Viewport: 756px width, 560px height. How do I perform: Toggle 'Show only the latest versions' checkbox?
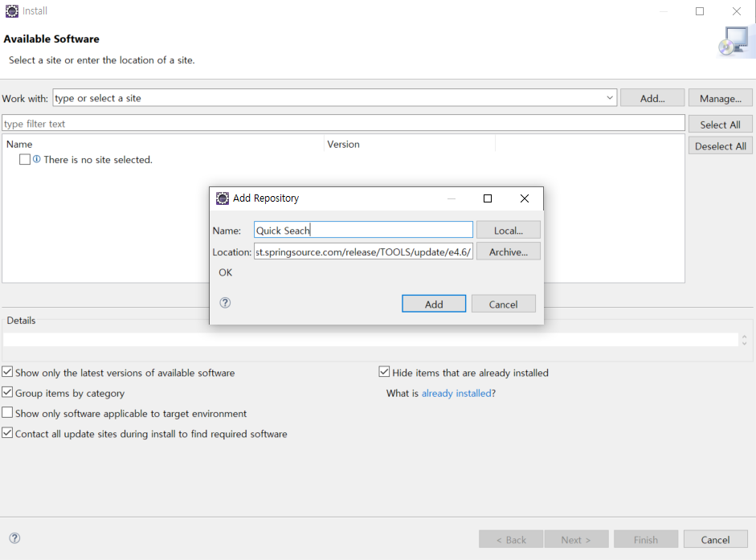click(7, 372)
